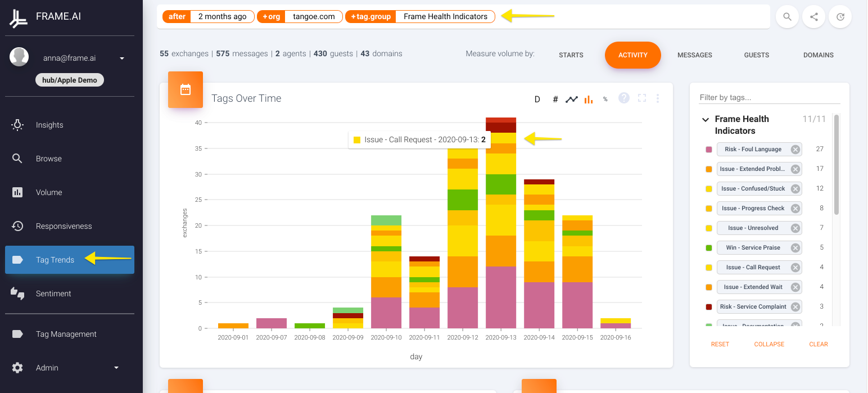
Task: Toggle daily granularity D option
Action: [x=537, y=99]
